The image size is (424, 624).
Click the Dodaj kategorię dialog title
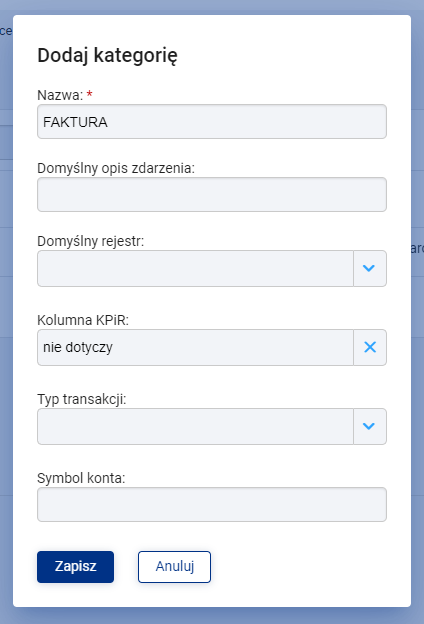click(107, 56)
